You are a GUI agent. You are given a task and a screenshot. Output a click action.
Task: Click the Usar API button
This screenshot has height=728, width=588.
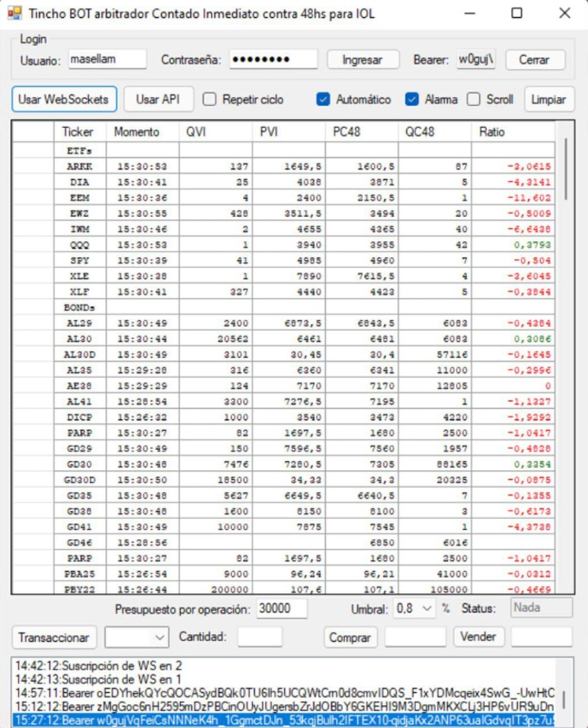pos(159,100)
